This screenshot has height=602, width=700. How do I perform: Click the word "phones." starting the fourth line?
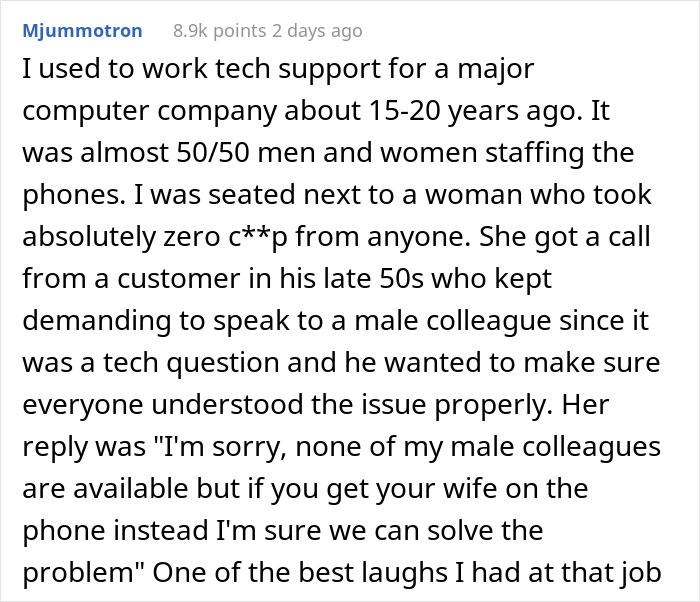(x=74, y=195)
